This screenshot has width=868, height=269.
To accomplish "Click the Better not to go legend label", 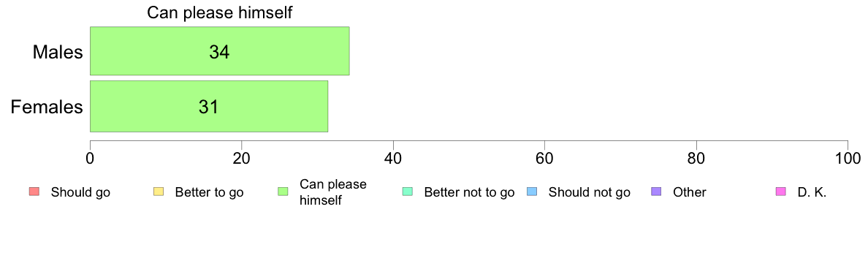I will click(469, 193).
